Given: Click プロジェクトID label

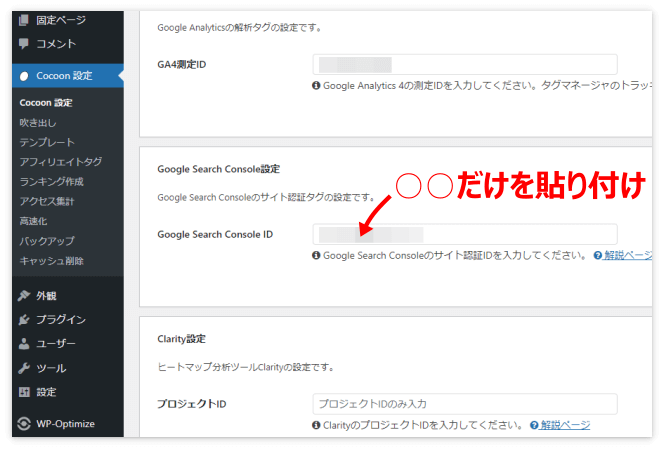Looking at the screenshot, I should click(192, 404).
